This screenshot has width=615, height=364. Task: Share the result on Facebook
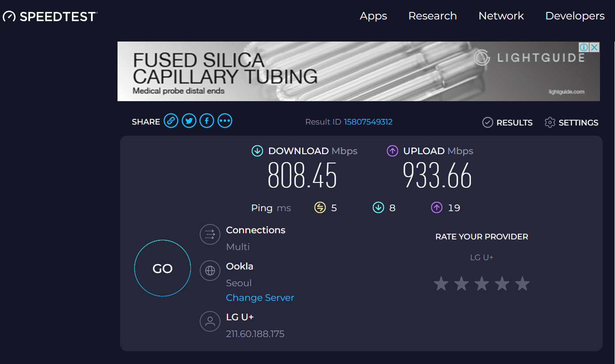point(207,121)
